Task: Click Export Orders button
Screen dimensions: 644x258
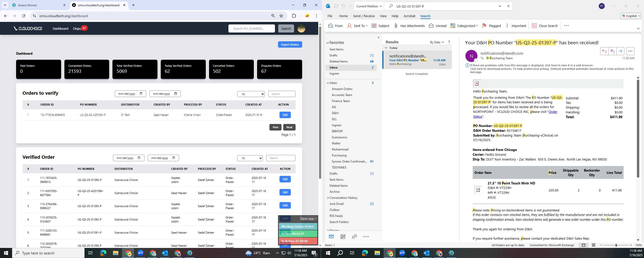Action: (x=290, y=45)
